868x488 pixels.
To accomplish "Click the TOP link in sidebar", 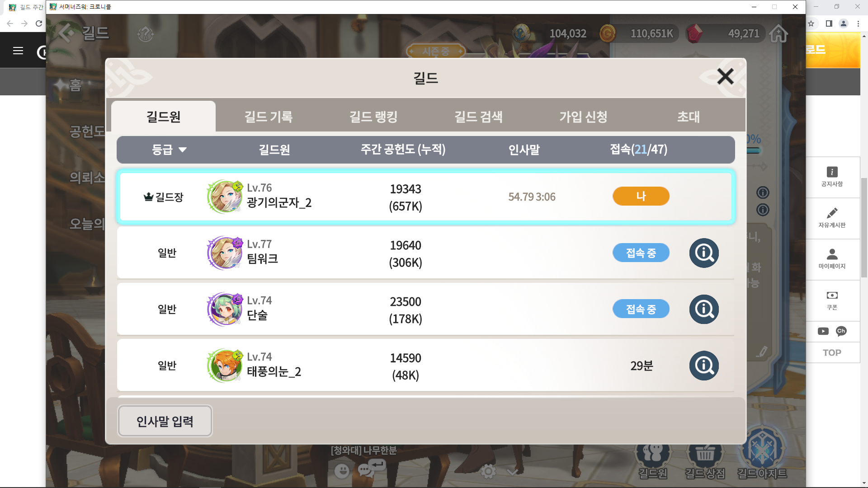I will 832,353.
